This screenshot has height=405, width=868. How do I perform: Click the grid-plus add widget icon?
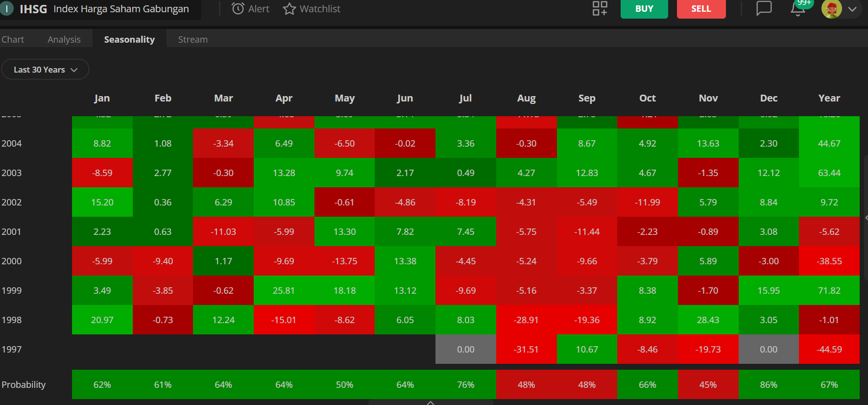[x=600, y=8]
